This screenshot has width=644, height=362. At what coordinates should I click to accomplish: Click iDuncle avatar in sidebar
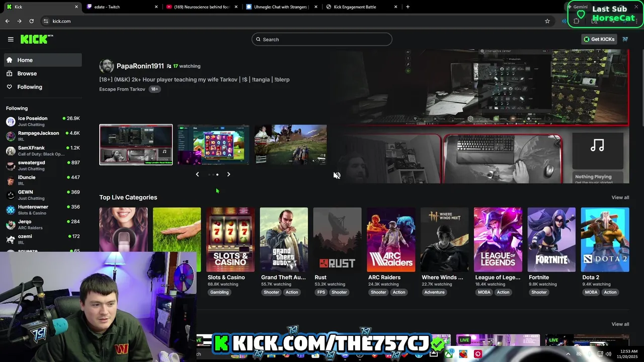coord(11,180)
